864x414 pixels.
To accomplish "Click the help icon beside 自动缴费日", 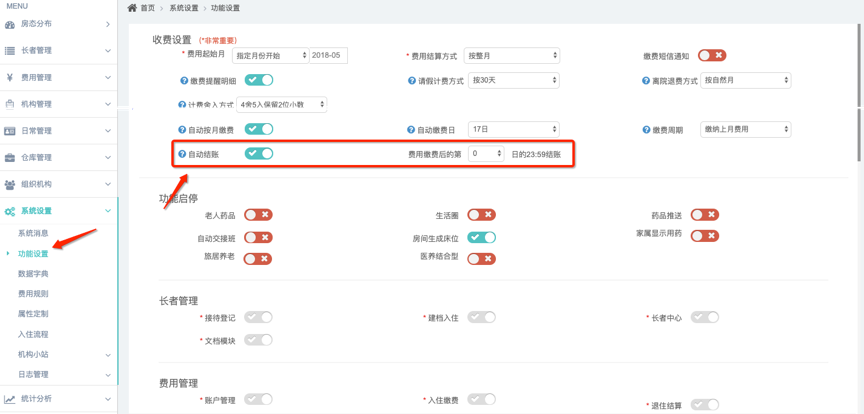I will [x=410, y=129].
